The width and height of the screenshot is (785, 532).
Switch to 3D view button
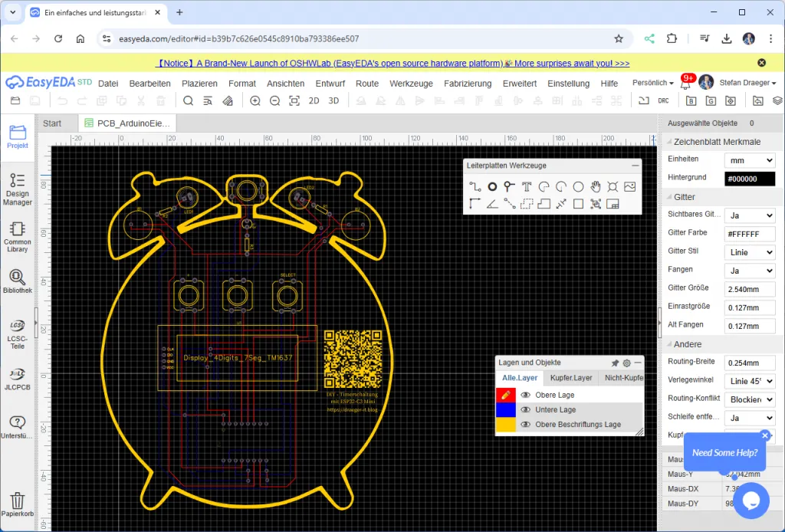[333, 101]
